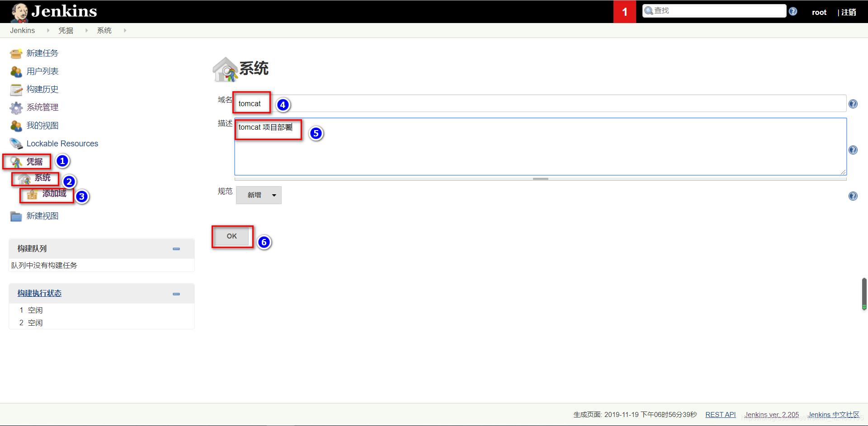This screenshot has height=426, width=868.
Task: Click help icon beside the search box
Action: click(x=793, y=11)
